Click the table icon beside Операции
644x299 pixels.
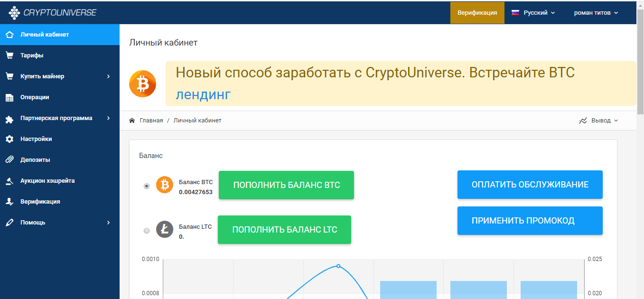[x=9, y=97]
